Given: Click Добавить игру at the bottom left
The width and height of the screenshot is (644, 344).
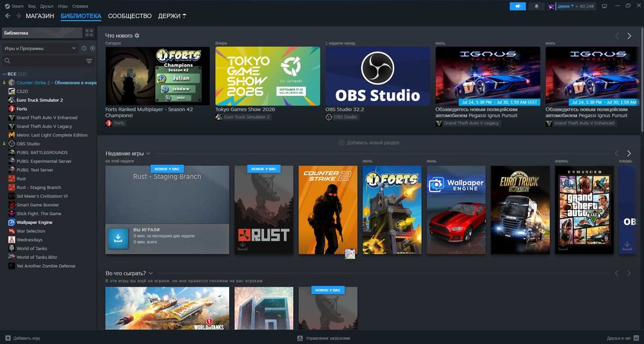Looking at the screenshot, I should [x=23, y=338].
